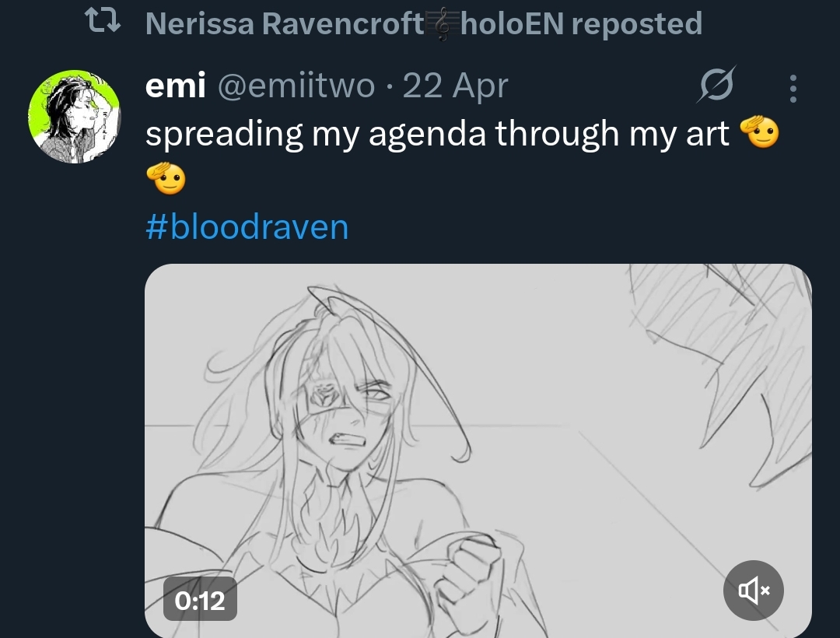Viewport: 840px width, 638px height.
Task: Open emi's profile picture avatar
Action: [x=75, y=116]
